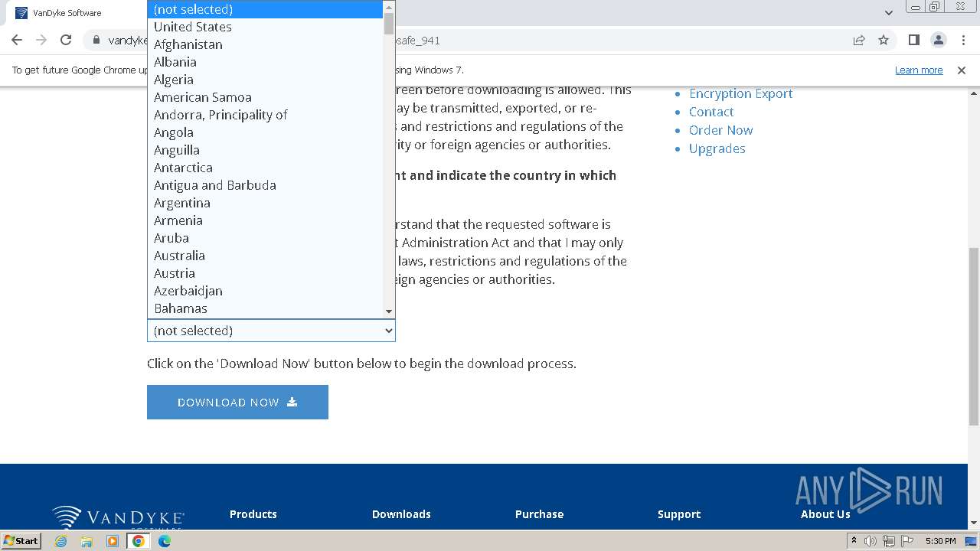Click the page vertical scrollbar thumb
This screenshot has width=980, height=551.
coord(974,337)
